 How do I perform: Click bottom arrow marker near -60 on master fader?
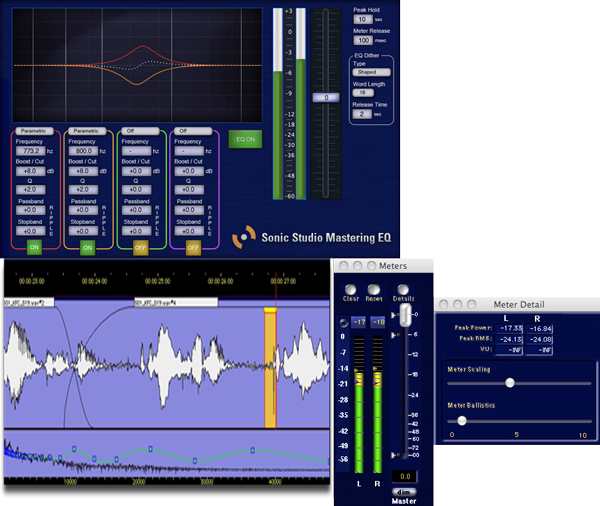(x=394, y=455)
